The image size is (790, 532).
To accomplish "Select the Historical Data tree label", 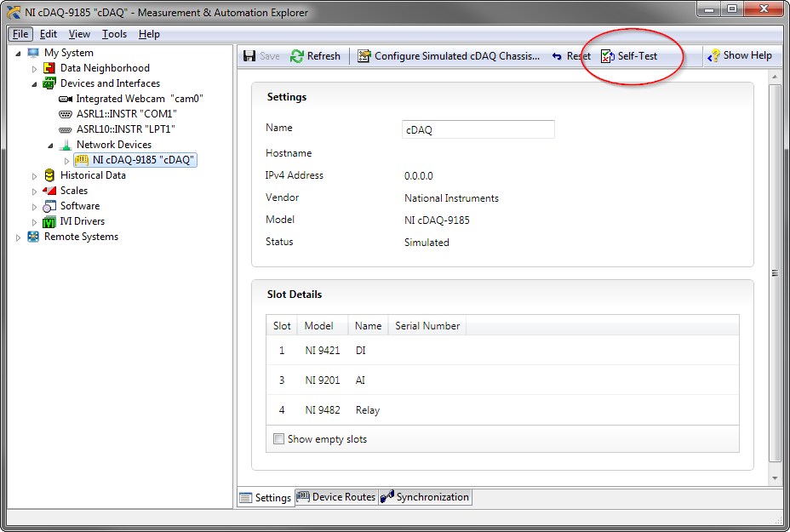I will coord(93,175).
